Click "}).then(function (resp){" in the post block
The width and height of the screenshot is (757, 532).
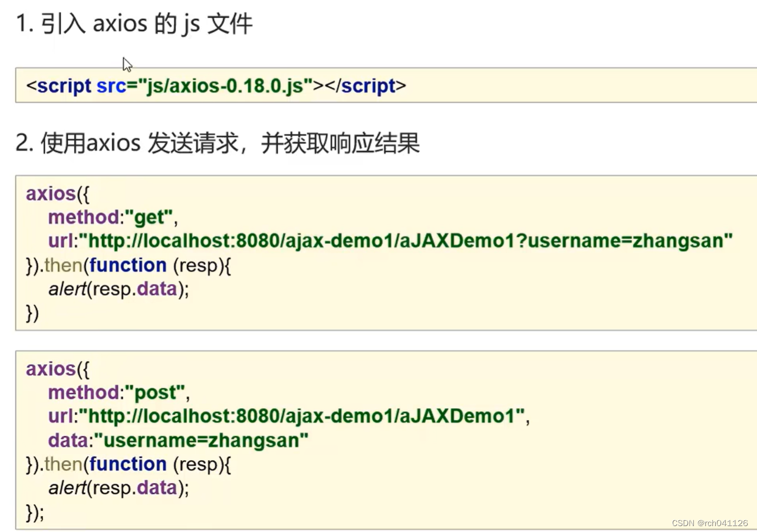pyautogui.click(x=129, y=464)
